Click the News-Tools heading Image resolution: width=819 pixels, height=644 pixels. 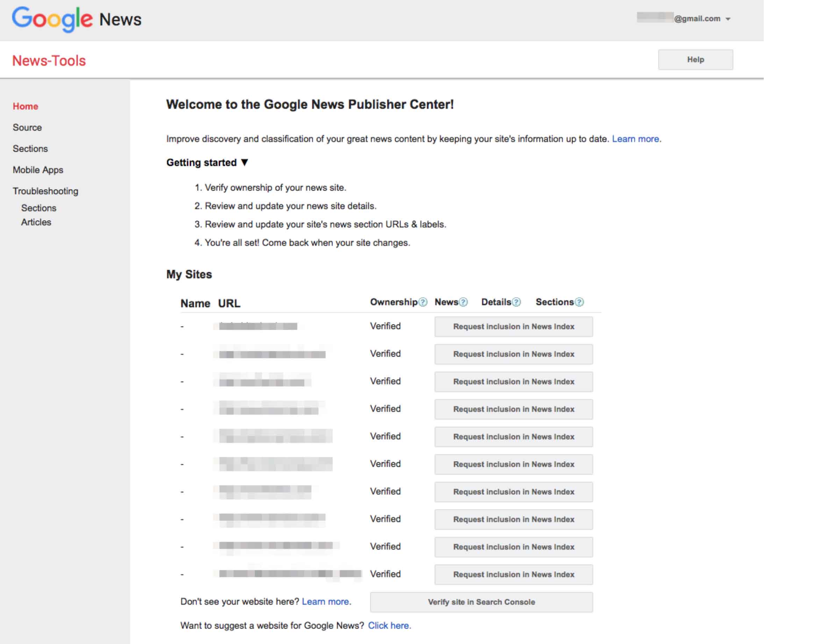coord(49,60)
